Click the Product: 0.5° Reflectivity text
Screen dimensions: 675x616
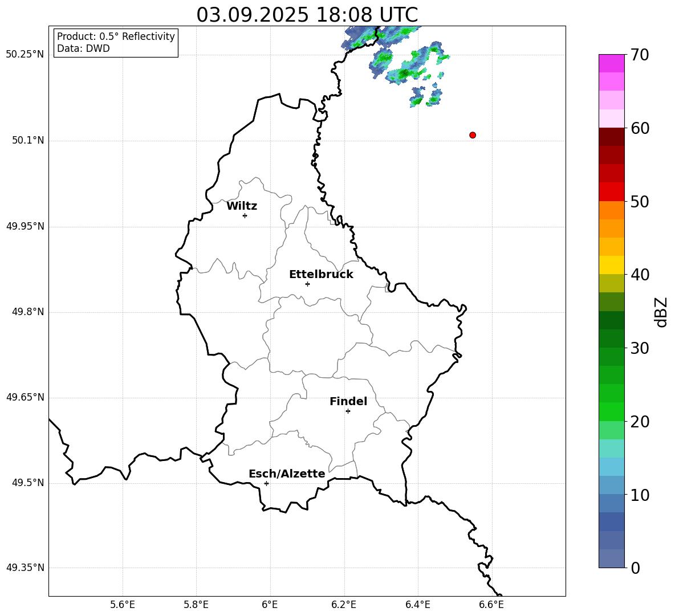tap(116, 36)
